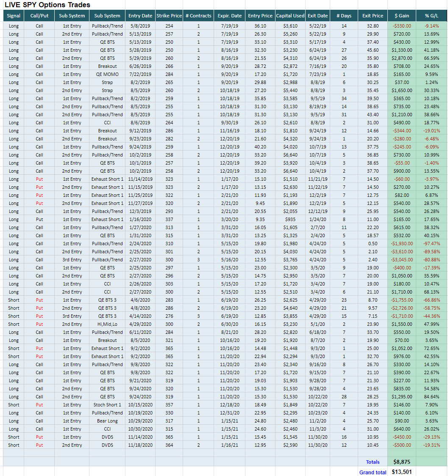Click the Capital Used column header
Viewport: 448px width, 476px height.
click(290, 16)
